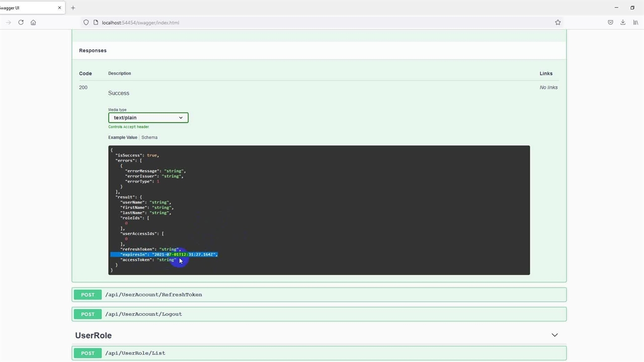The image size is (644, 362).
Task: Open the library sidebar icon
Action: pos(635,22)
